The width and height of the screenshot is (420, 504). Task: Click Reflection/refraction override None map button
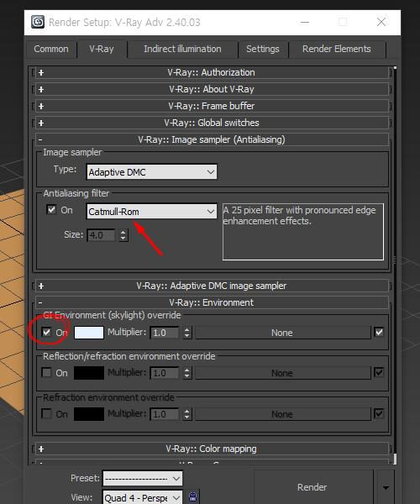[283, 373]
